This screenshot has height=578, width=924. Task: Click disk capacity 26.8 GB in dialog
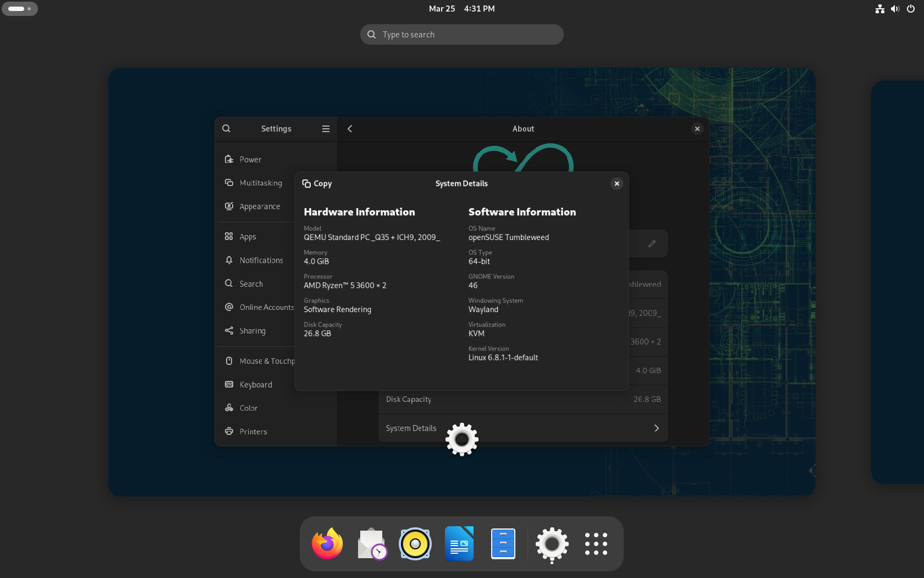tap(317, 334)
